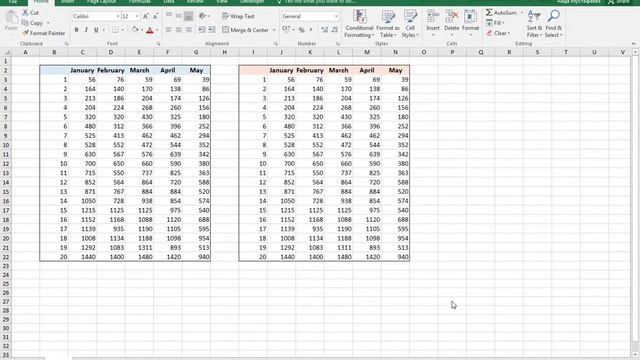Image resolution: width=640 pixels, height=360 pixels.
Task: Open the Fill menu
Action: 495,23
